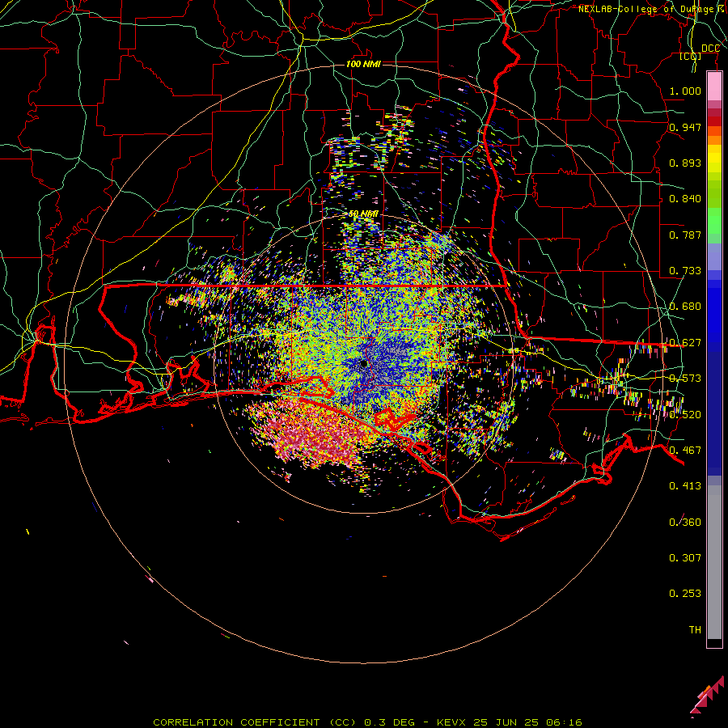Click the "50 NMI" range ring label

point(363,214)
